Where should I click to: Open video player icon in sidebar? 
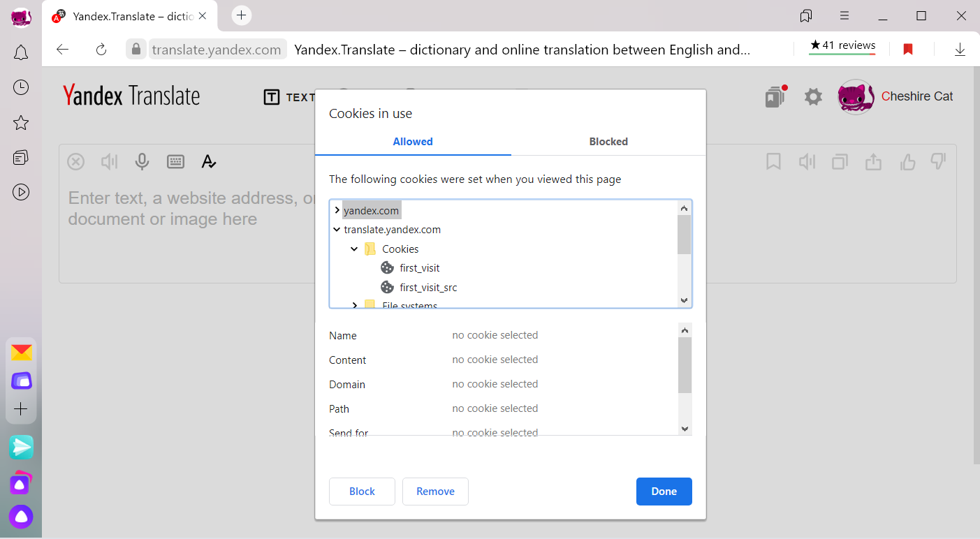coord(21,192)
